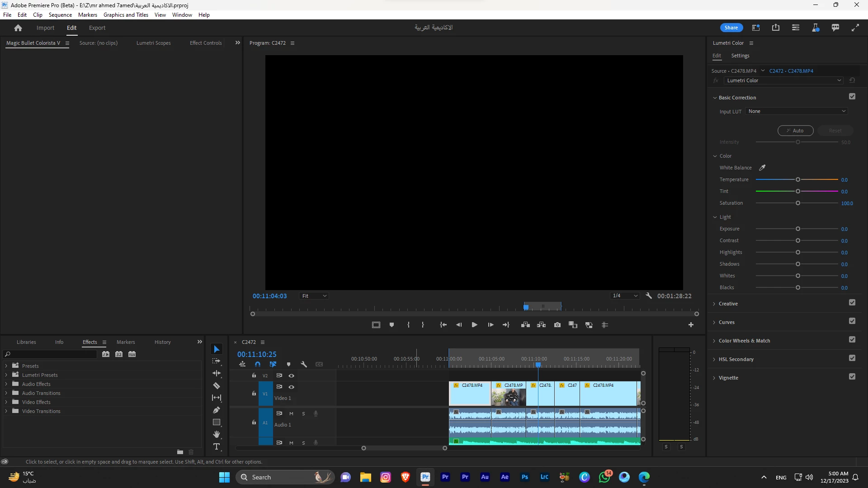The height and width of the screenshot is (488, 868).
Task: Click the Add Marker button in Program monitor
Action: [x=392, y=325]
